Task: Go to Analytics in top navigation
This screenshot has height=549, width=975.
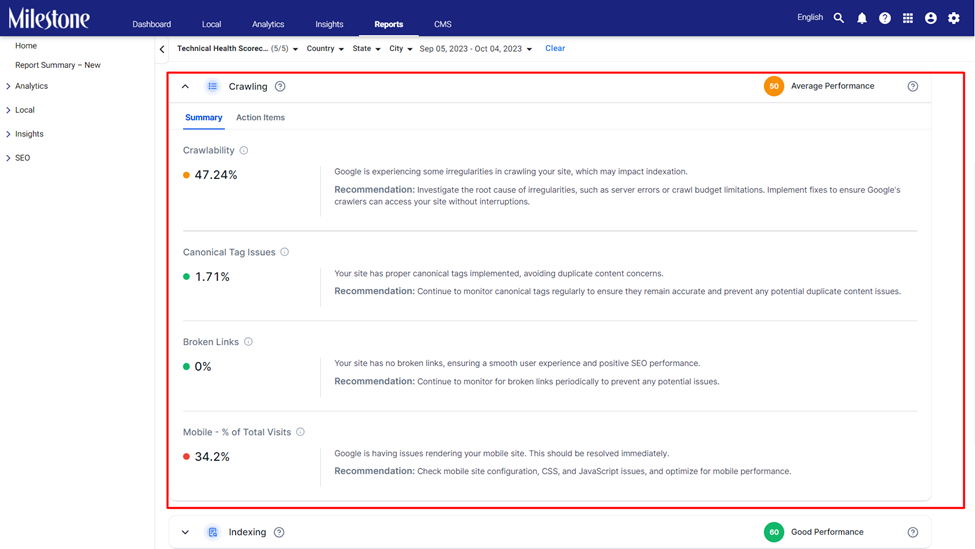Action: [268, 24]
